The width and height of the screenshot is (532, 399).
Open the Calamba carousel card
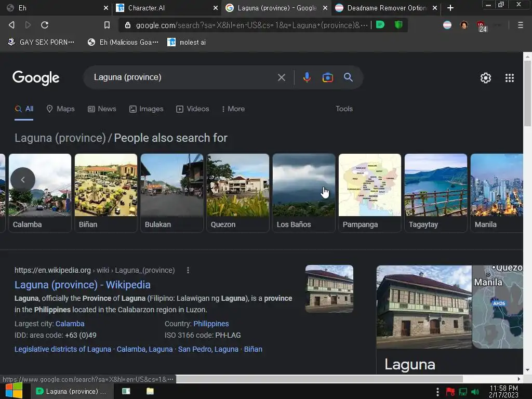39,193
